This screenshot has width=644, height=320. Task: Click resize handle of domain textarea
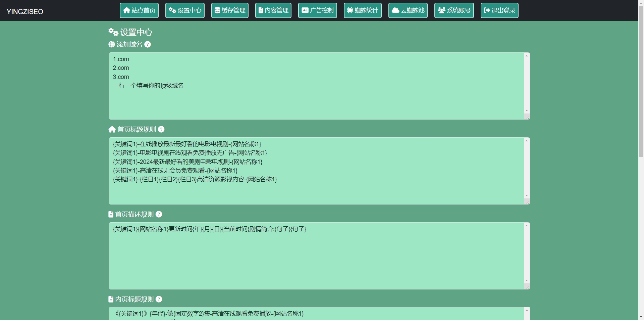pyautogui.click(x=527, y=117)
